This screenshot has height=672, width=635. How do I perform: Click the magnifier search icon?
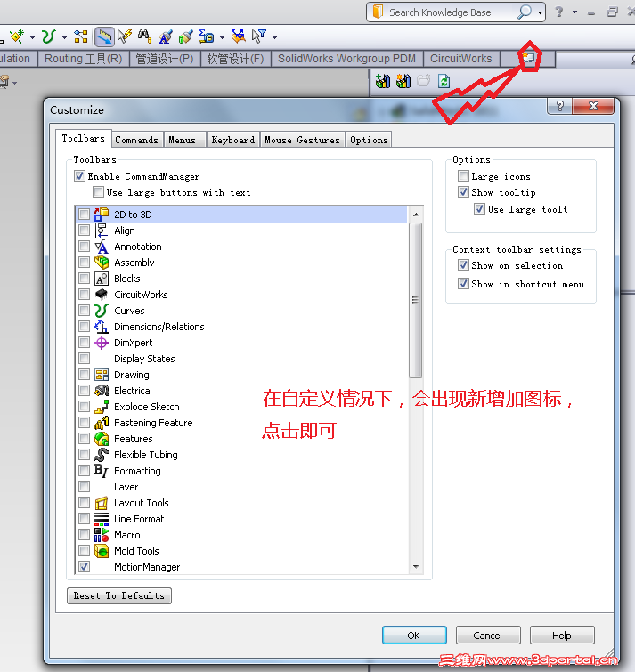(x=525, y=12)
